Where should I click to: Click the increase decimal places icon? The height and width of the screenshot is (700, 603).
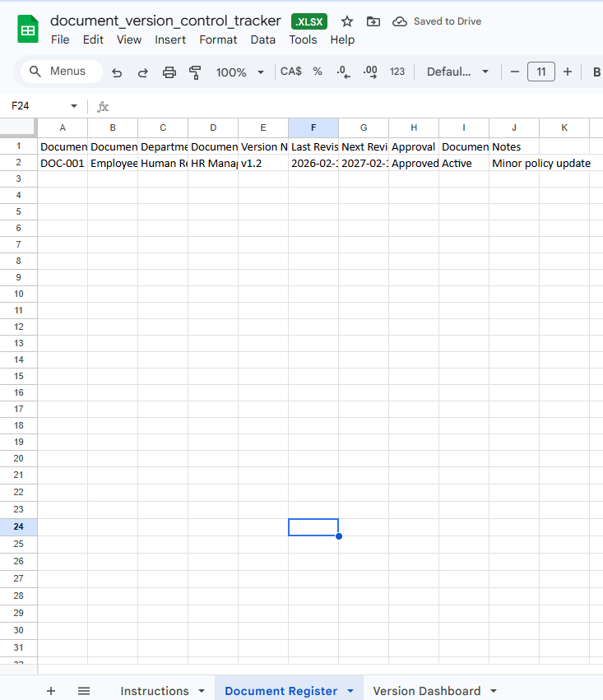click(x=370, y=72)
